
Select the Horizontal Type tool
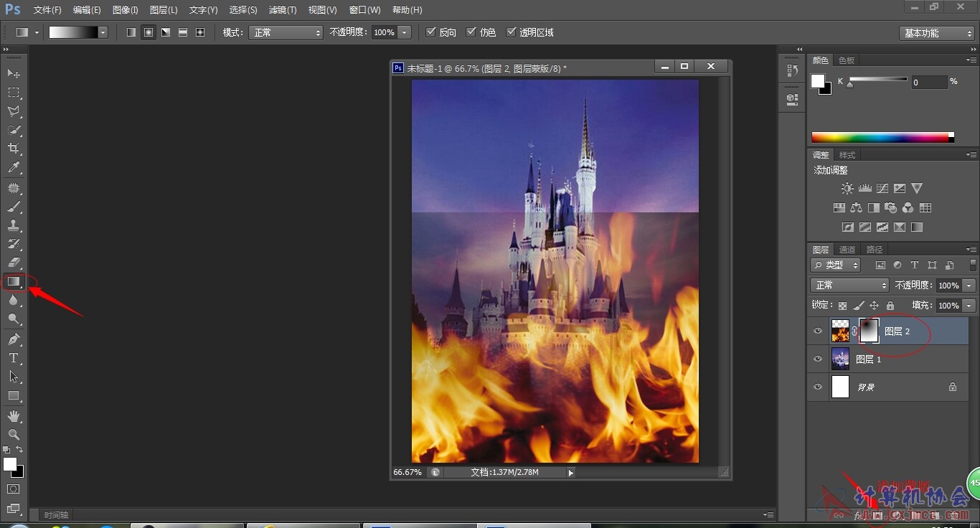pos(14,358)
